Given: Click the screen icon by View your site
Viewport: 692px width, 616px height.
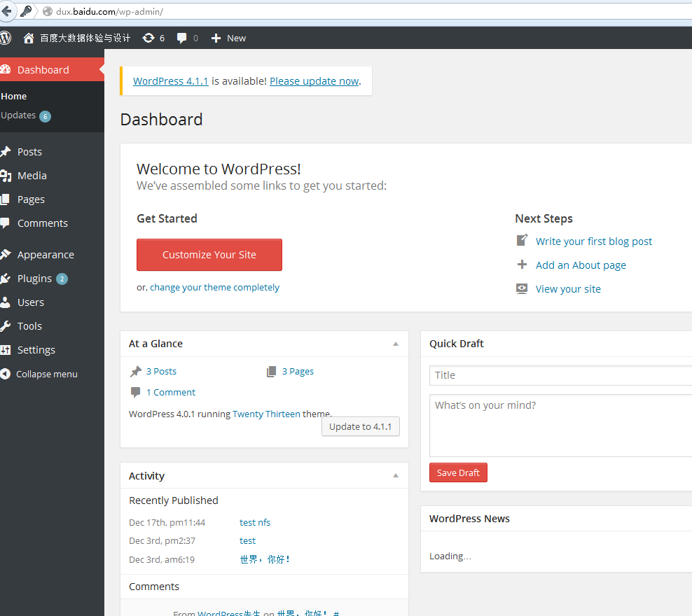Looking at the screenshot, I should click(522, 289).
